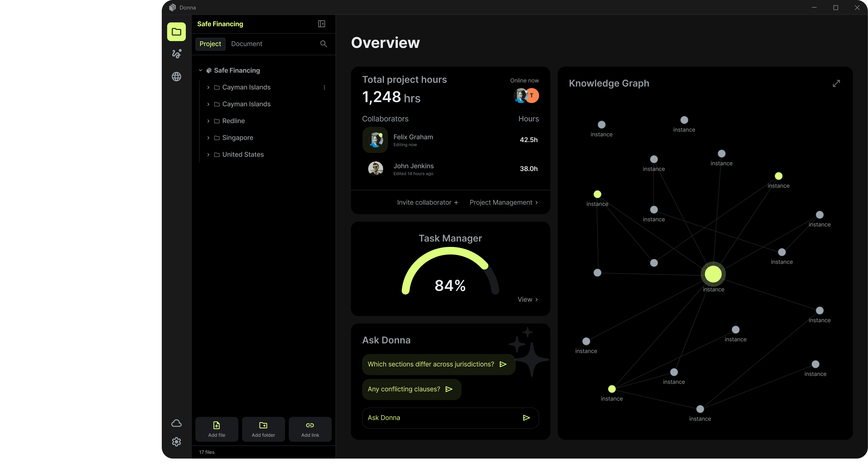868x471 pixels.
Task: Open the globe icon in sidebar
Action: click(176, 77)
